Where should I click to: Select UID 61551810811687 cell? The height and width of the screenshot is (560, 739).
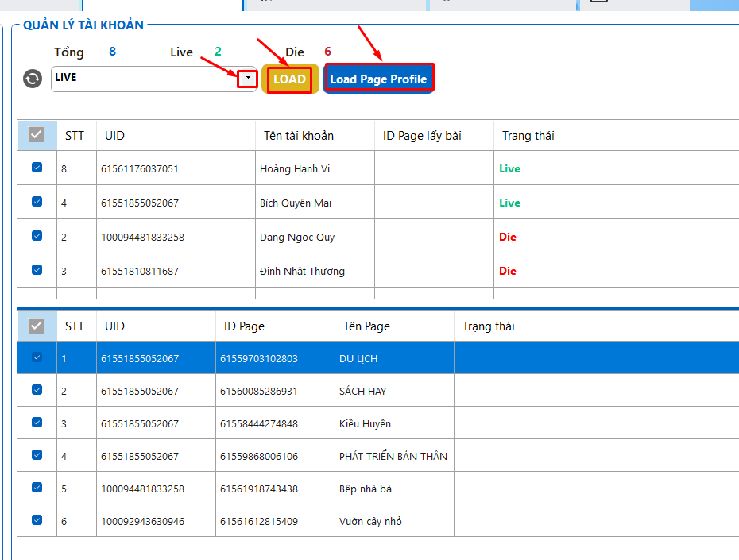coord(176,271)
